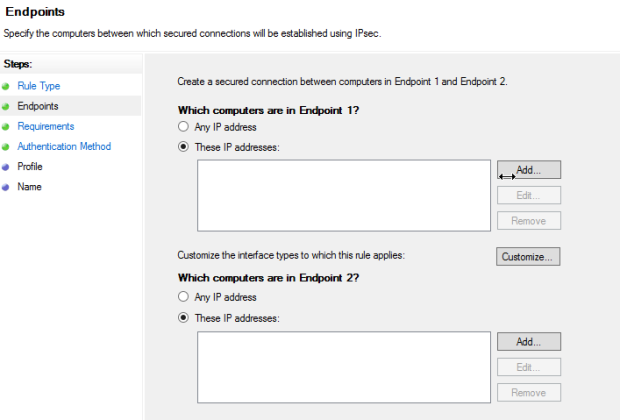Click the Edit button for Endpoint 1

tap(528, 195)
